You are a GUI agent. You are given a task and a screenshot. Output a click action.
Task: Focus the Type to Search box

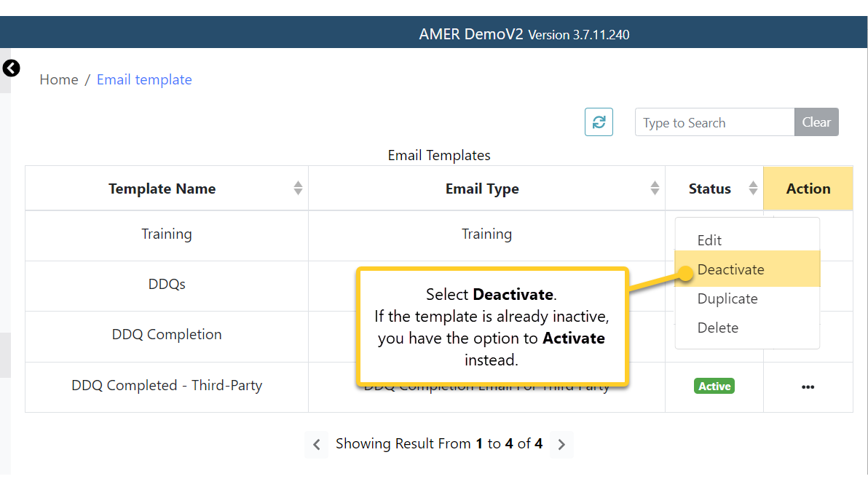714,122
